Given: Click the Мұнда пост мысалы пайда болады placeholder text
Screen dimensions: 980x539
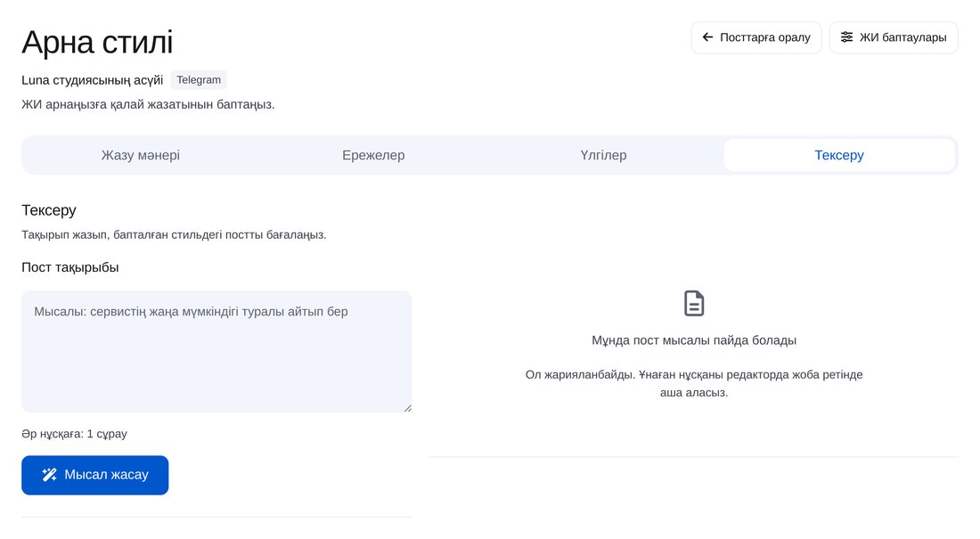Looking at the screenshot, I should [x=694, y=341].
